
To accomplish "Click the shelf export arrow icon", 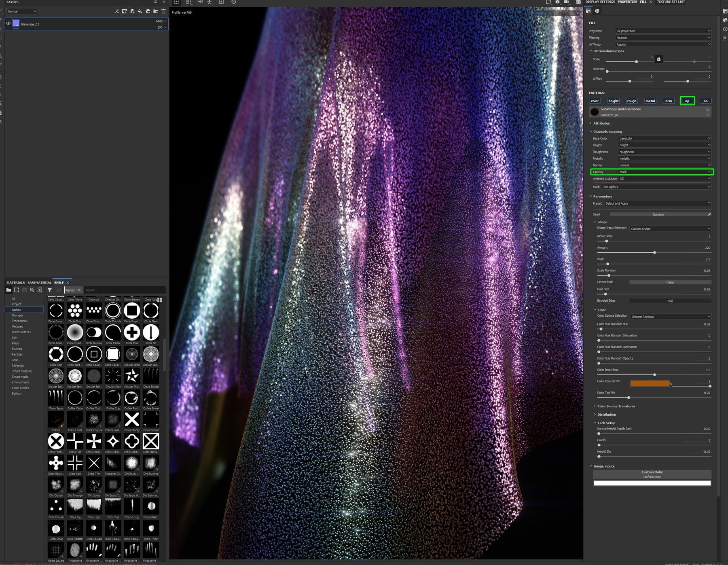I will coord(40,290).
